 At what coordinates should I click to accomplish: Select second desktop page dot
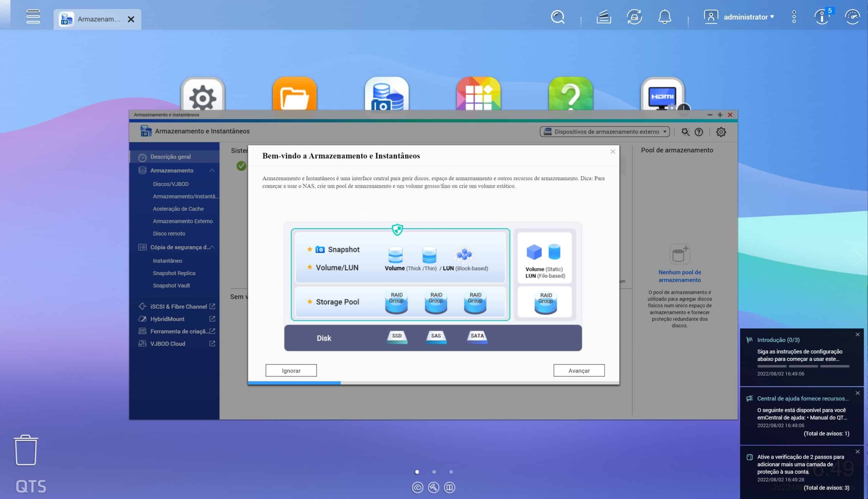click(434, 472)
